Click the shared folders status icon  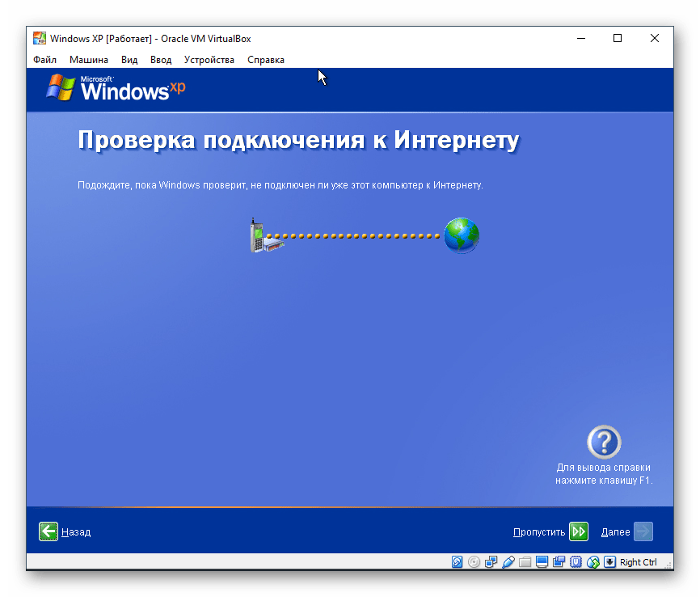tap(525, 561)
